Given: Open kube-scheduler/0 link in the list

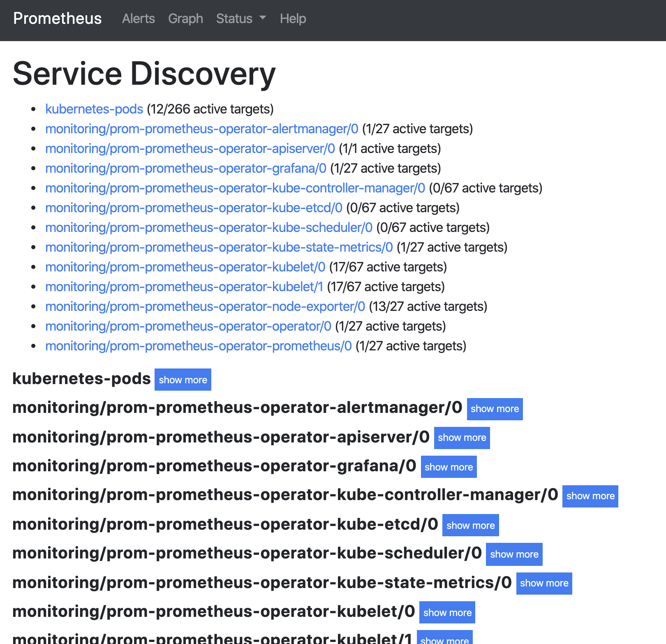Looking at the screenshot, I should (209, 227).
